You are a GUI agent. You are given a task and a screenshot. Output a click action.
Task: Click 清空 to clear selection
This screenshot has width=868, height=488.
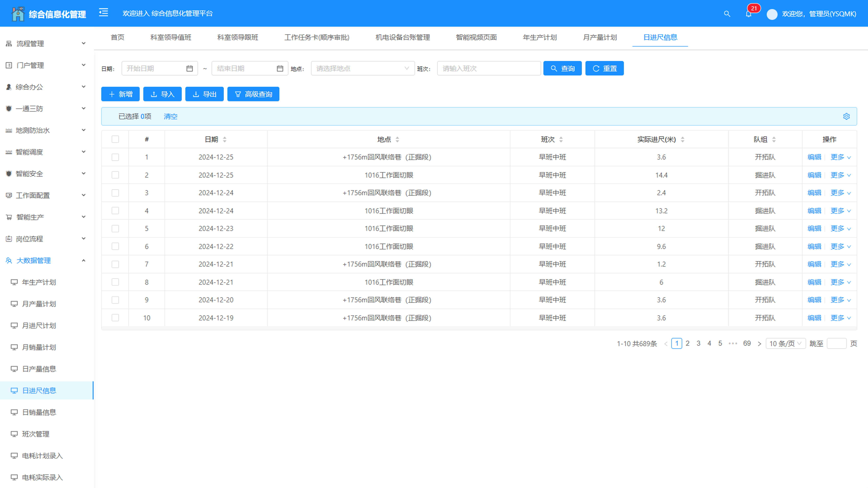pyautogui.click(x=170, y=117)
